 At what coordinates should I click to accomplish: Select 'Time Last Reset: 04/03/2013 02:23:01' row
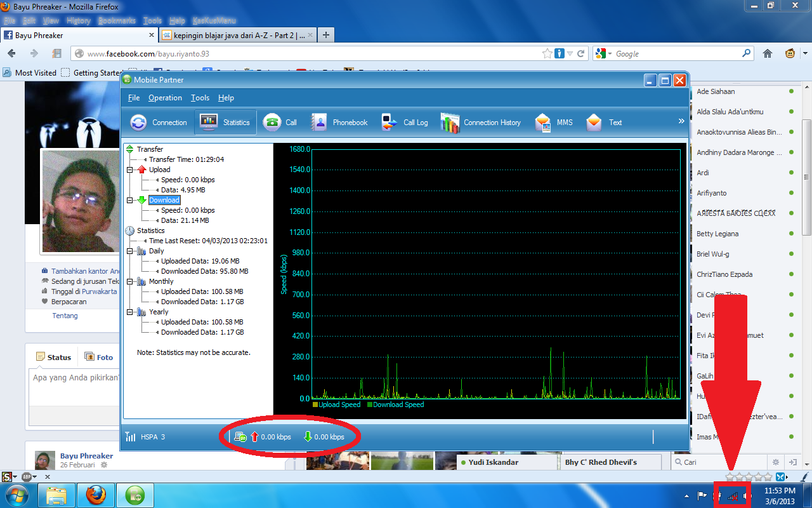pos(208,241)
